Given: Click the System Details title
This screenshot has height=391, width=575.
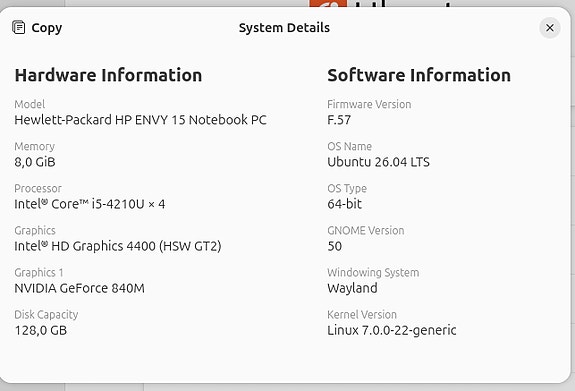Looking at the screenshot, I should pos(284,28).
